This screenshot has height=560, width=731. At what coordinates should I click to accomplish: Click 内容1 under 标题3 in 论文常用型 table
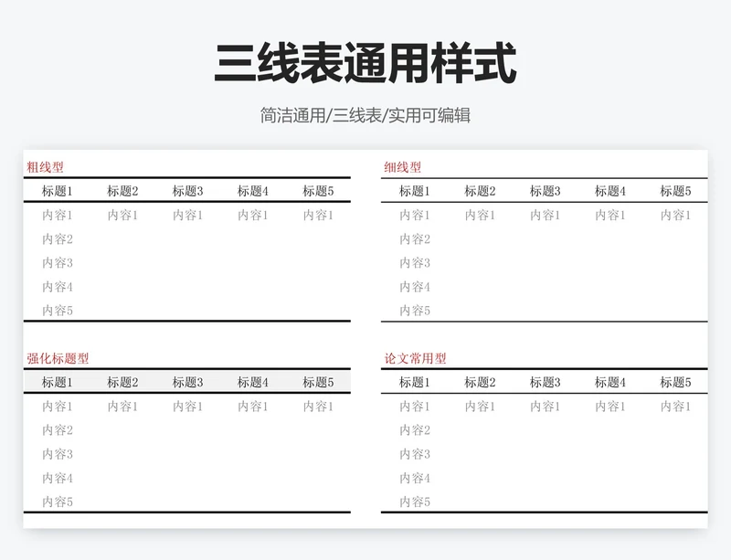click(x=545, y=407)
